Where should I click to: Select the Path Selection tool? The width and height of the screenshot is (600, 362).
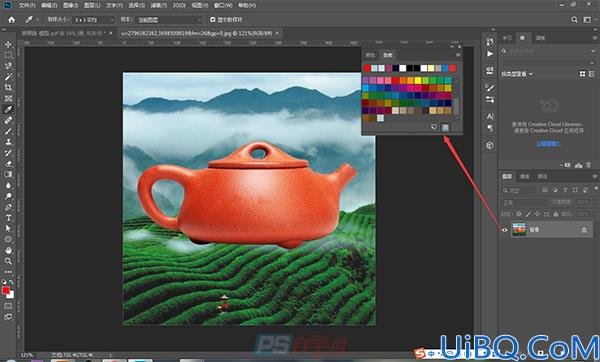point(8,228)
